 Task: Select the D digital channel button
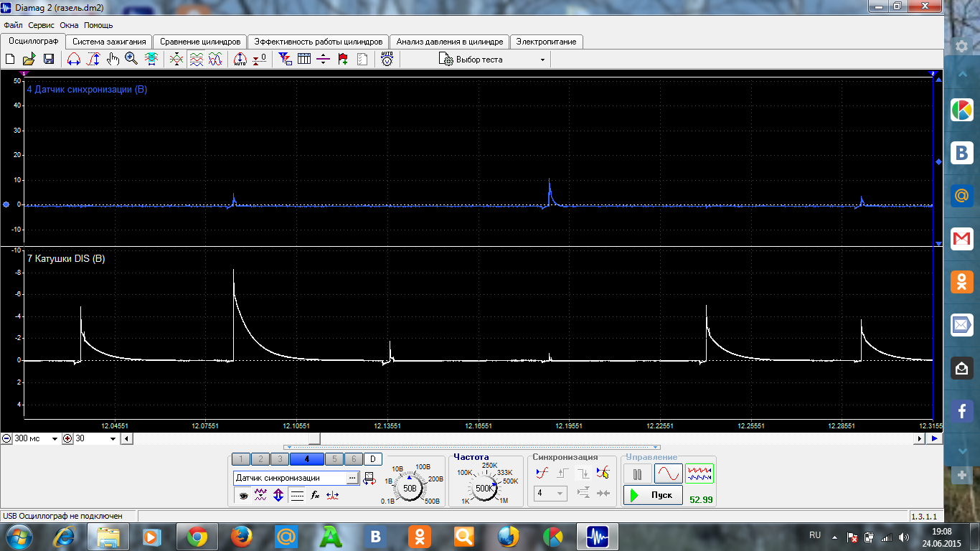(373, 459)
